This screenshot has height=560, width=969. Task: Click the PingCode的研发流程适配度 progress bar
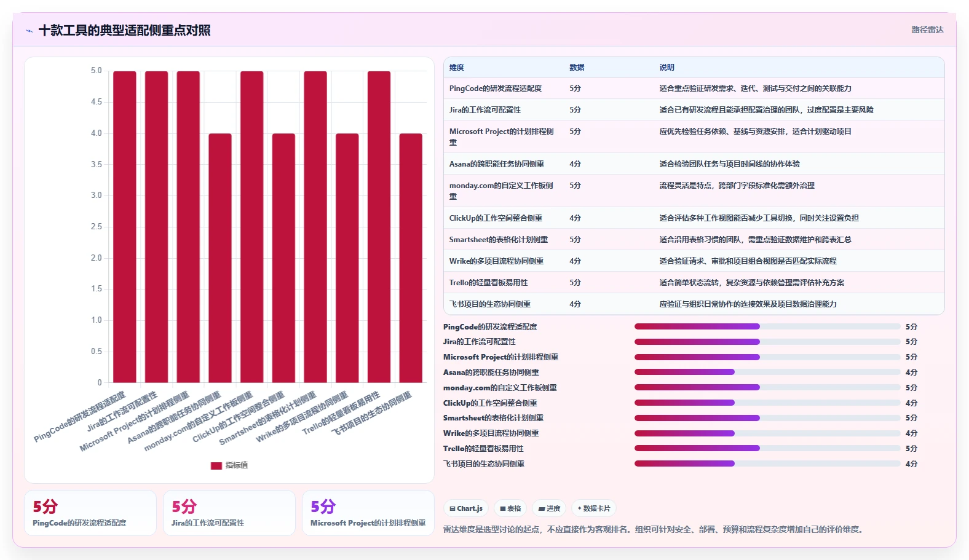[767, 326]
